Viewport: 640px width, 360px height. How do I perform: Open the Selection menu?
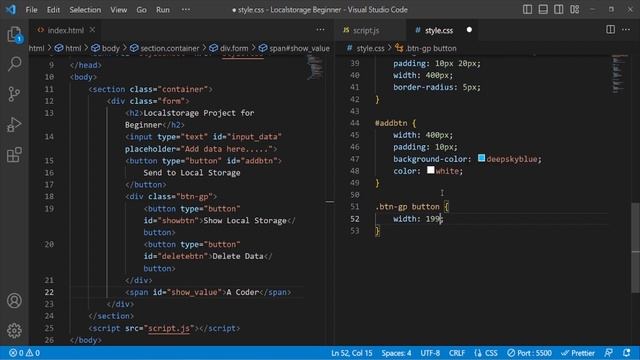pyautogui.click(x=85, y=9)
